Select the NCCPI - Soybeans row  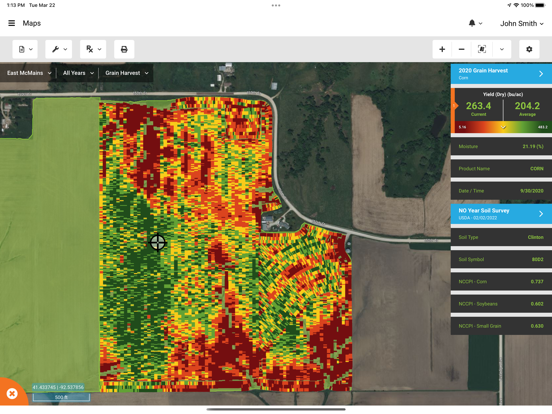point(501,304)
